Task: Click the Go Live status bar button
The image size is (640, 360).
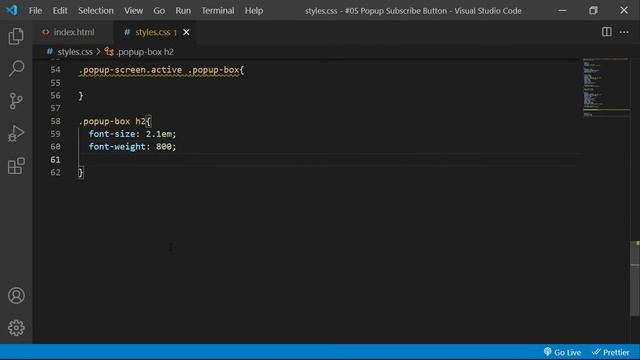Action: click(x=562, y=352)
